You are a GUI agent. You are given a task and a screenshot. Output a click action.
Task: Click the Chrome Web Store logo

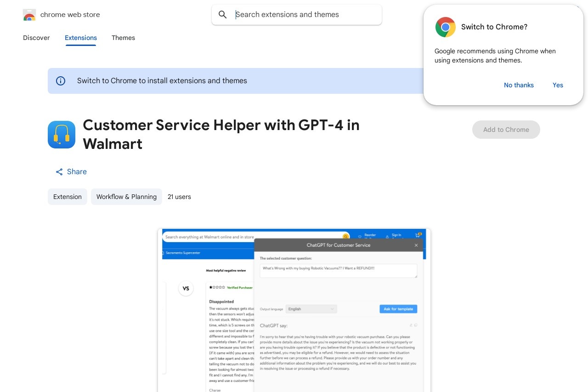pyautogui.click(x=29, y=15)
